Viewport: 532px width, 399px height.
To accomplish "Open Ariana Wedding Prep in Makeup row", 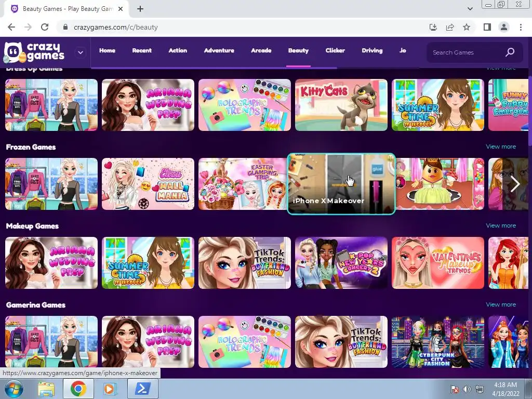I will tap(51, 263).
